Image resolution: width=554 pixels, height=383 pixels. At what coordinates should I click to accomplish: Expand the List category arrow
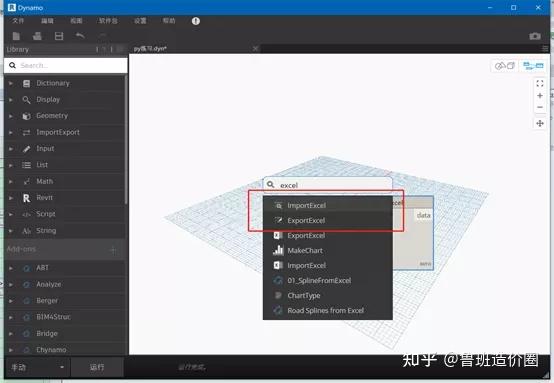tap(11, 165)
